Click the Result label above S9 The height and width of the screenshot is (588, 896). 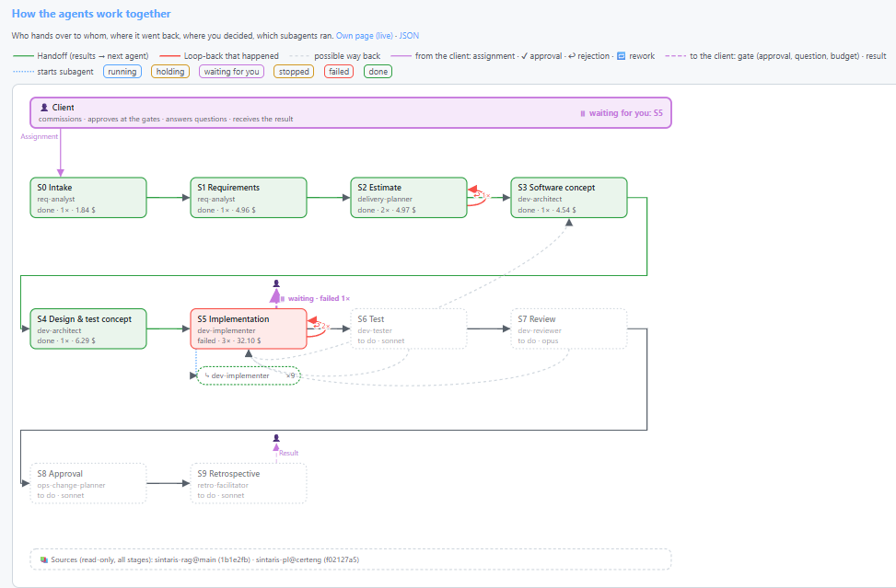(x=288, y=453)
